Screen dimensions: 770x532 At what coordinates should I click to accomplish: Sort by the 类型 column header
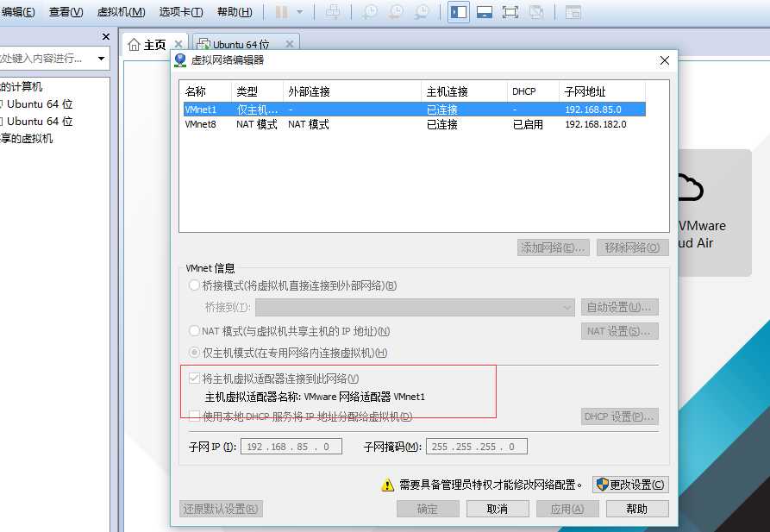tap(257, 91)
